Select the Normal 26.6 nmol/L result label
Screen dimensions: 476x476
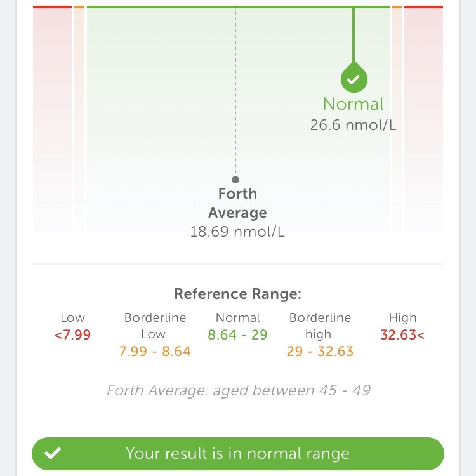(x=353, y=114)
